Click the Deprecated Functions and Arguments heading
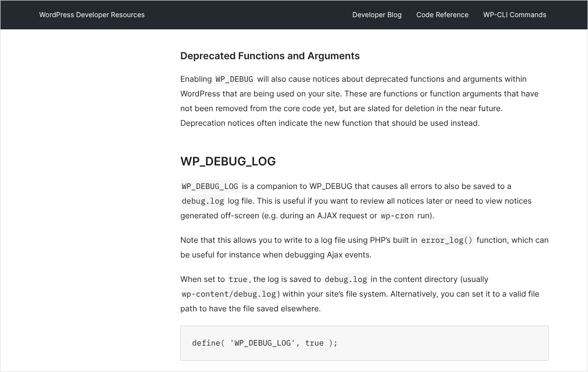 click(270, 56)
